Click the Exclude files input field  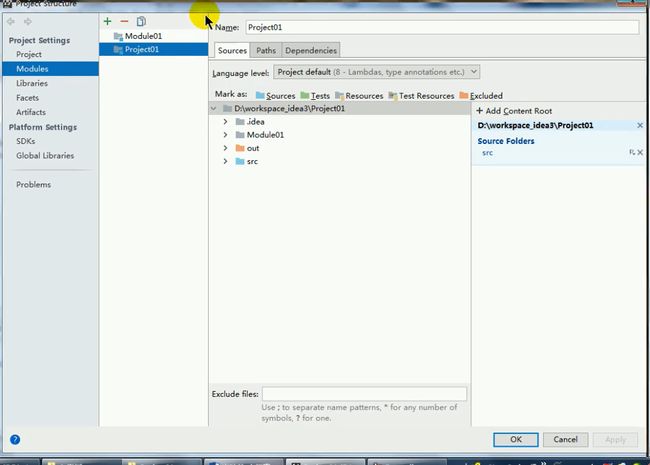[x=364, y=394]
